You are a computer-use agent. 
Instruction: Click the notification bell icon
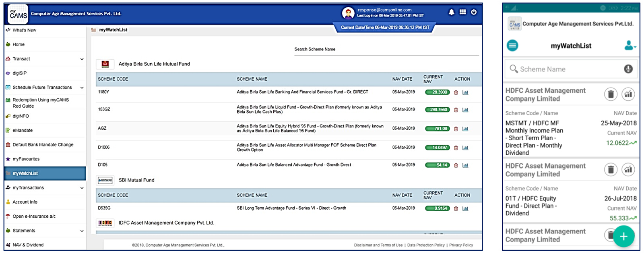tap(451, 12)
